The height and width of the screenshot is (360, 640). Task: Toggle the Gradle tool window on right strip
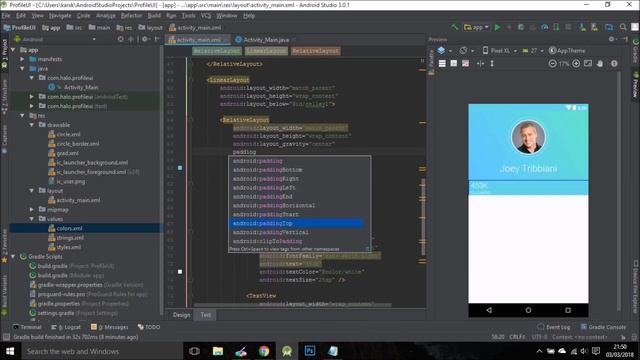635,51
